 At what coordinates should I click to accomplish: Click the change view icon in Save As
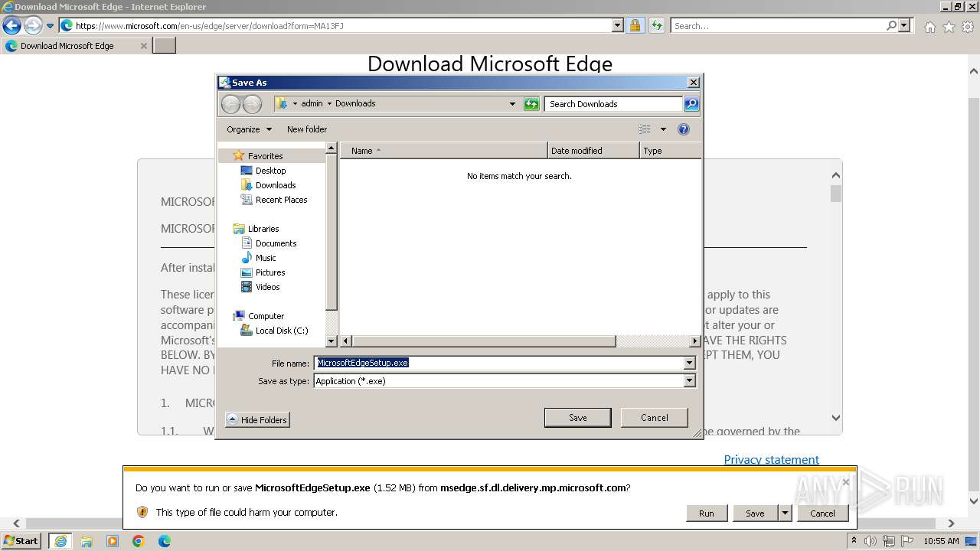pyautogui.click(x=645, y=129)
